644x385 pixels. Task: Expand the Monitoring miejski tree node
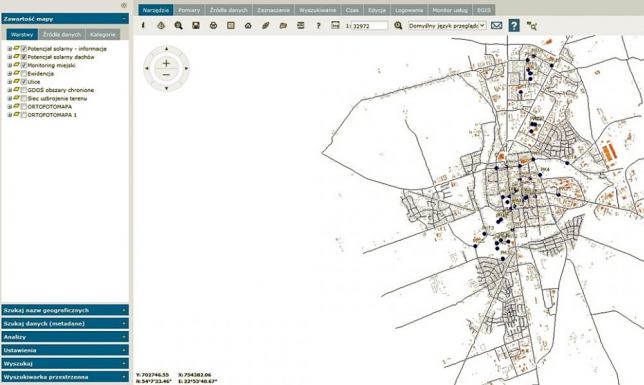pos(9,65)
